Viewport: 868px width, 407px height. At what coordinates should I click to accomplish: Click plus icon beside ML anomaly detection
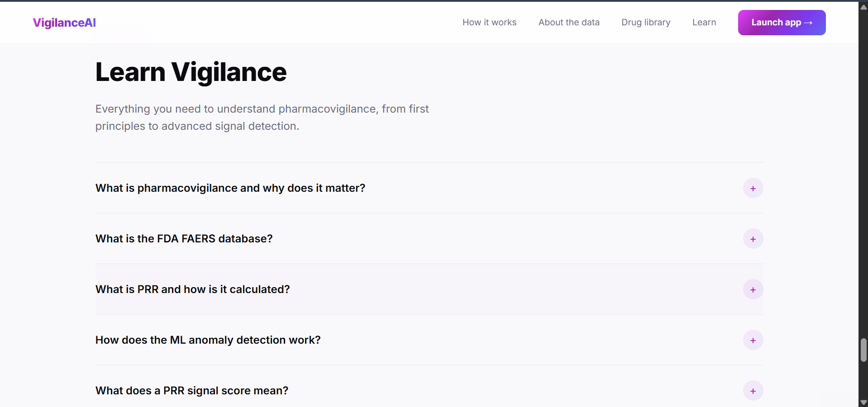point(753,340)
